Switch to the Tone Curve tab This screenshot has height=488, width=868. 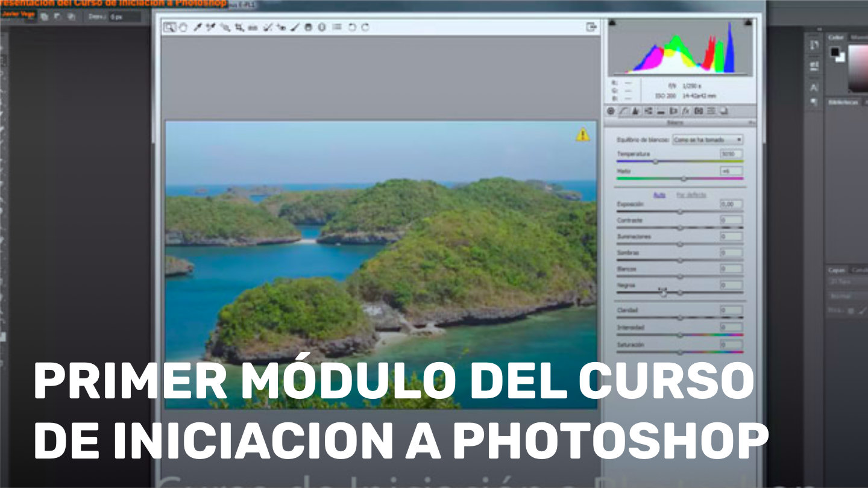pos(623,111)
